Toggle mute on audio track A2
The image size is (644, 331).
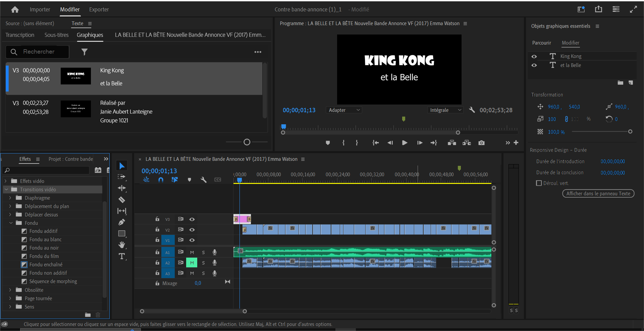[x=192, y=263]
